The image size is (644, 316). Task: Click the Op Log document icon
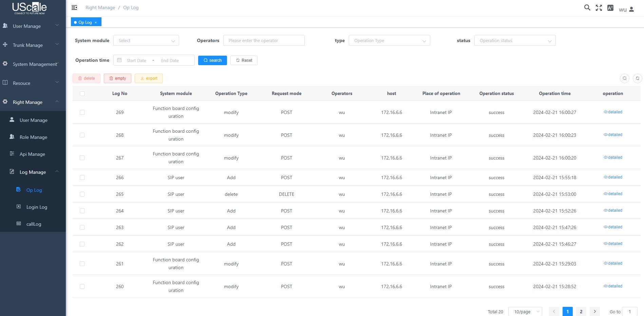point(19,189)
